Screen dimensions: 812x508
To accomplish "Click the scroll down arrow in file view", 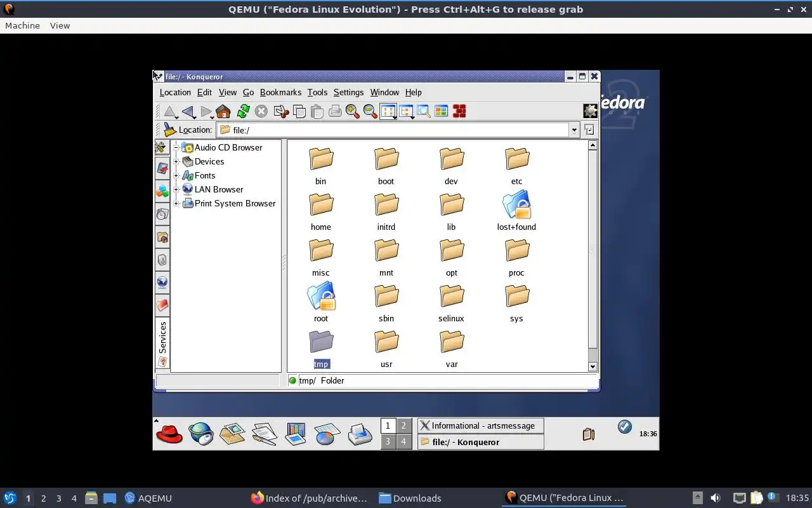I will (x=593, y=366).
